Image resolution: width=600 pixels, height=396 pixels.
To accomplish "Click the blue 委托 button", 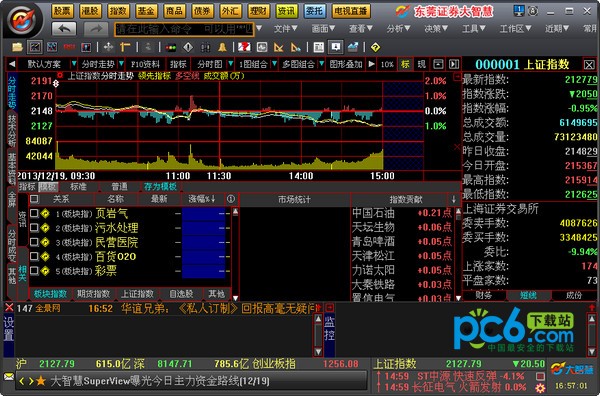I will [x=315, y=11].
